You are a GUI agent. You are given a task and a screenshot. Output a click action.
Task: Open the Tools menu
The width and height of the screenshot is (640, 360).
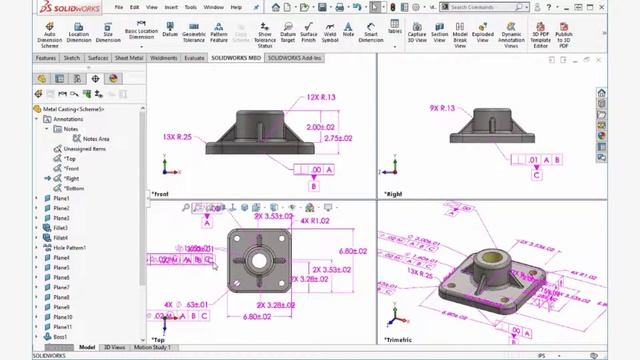[x=190, y=7]
